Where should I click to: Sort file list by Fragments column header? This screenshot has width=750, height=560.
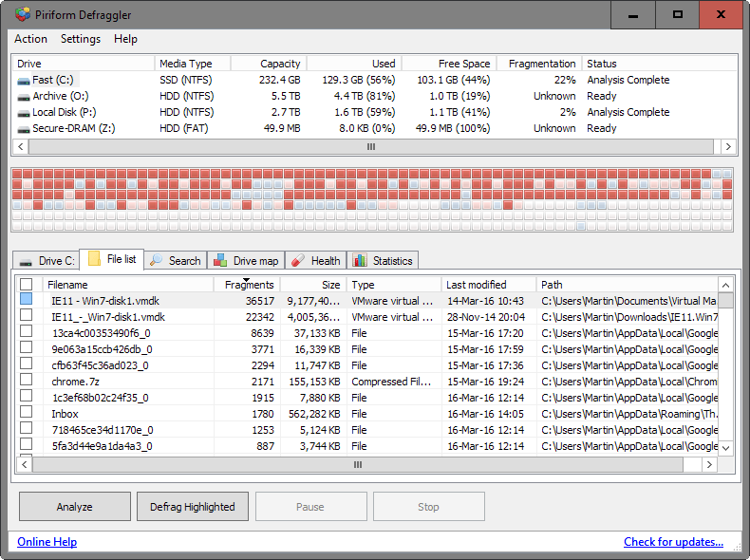(x=247, y=285)
